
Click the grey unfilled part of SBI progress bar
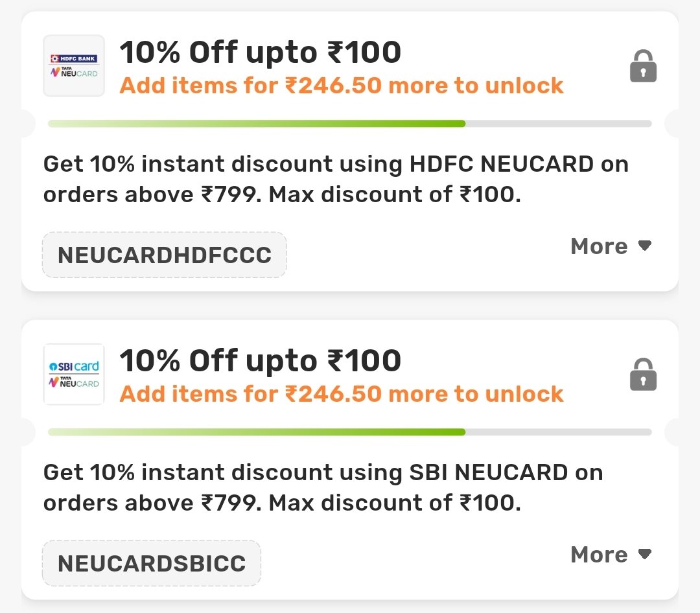[x=559, y=432]
